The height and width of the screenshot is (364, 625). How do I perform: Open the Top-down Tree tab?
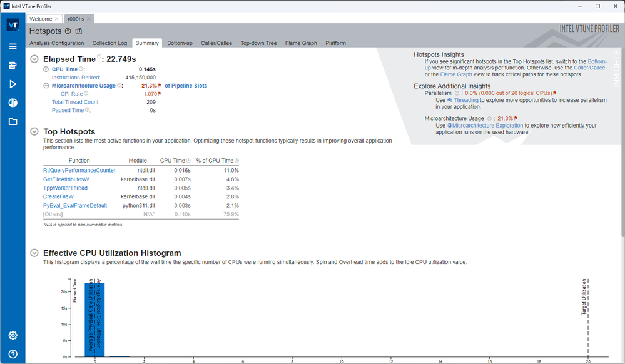[x=258, y=43]
